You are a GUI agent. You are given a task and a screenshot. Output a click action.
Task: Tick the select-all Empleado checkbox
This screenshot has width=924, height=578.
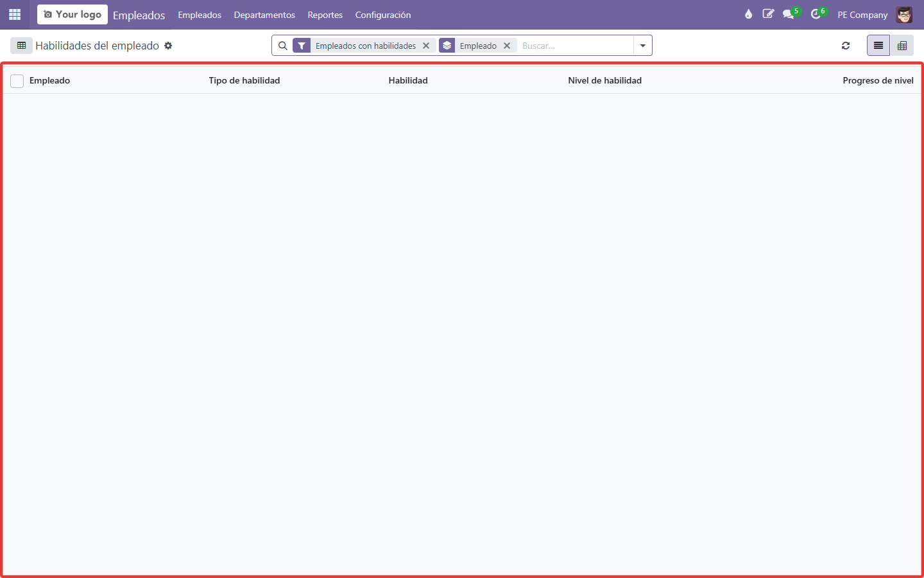pos(17,81)
